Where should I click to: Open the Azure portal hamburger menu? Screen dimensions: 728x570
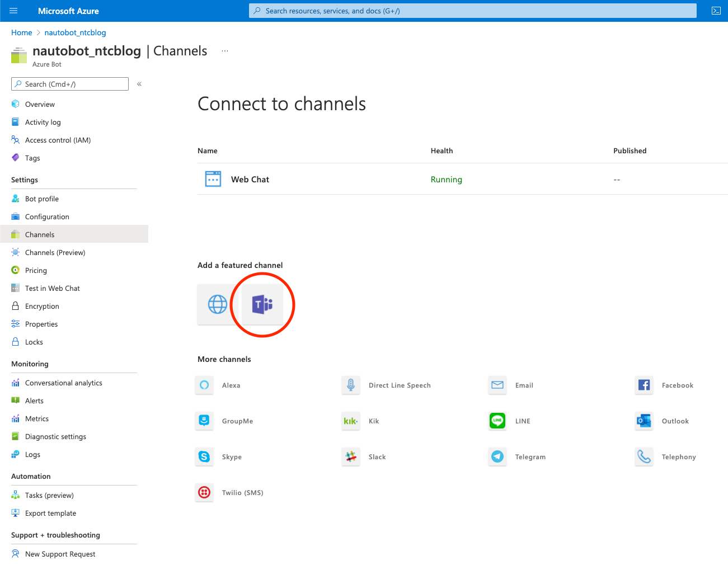[x=13, y=10]
